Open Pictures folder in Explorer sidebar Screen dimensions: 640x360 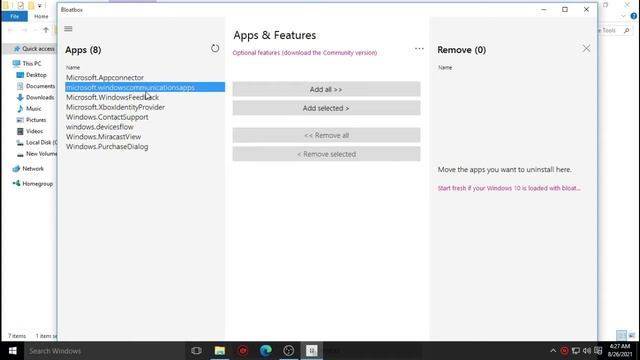[x=31, y=120]
